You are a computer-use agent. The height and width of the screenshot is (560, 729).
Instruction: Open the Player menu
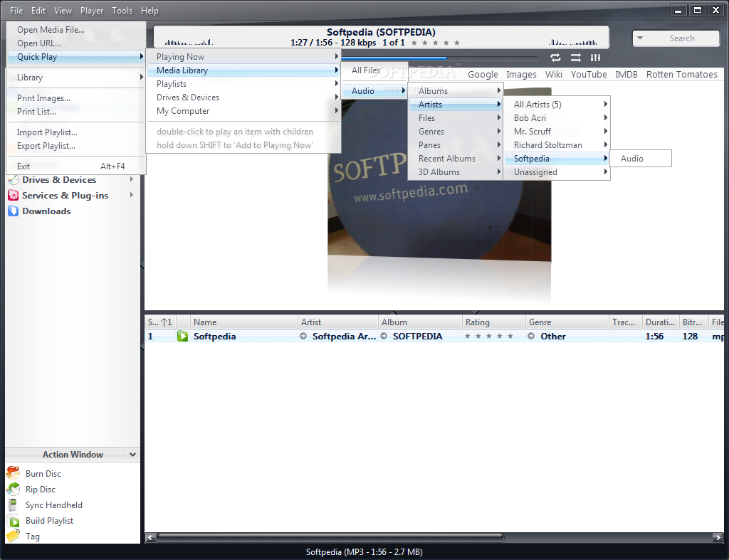(x=92, y=10)
